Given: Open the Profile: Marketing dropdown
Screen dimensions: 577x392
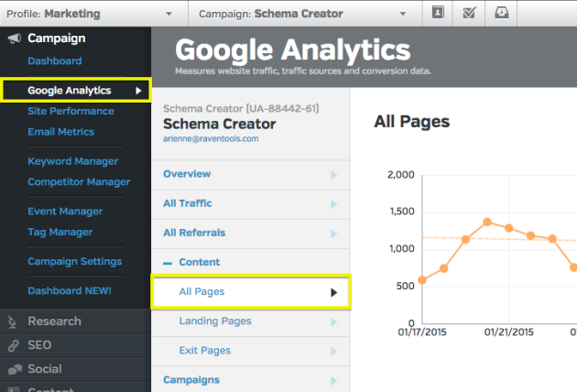Looking at the screenshot, I should (x=93, y=14).
